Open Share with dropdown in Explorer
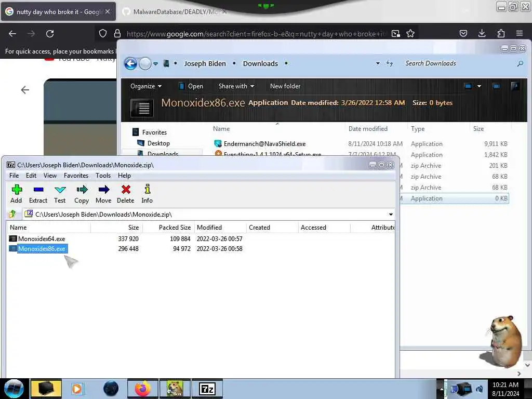The width and height of the screenshot is (532, 399). tap(236, 86)
